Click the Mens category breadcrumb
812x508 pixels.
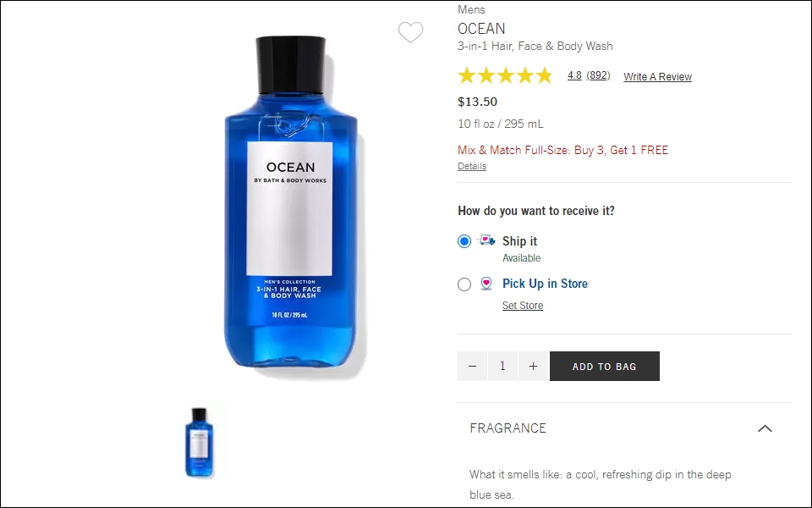coord(471,9)
